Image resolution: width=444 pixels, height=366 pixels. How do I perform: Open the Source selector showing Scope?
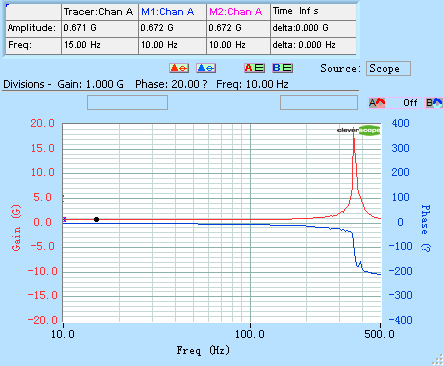tap(388, 69)
